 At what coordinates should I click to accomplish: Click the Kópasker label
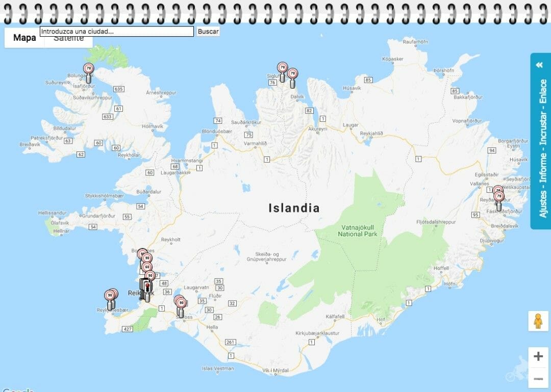pyautogui.click(x=393, y=59)
